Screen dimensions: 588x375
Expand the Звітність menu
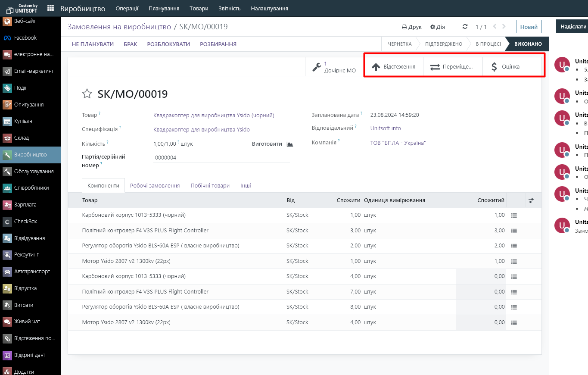point(229,8)
